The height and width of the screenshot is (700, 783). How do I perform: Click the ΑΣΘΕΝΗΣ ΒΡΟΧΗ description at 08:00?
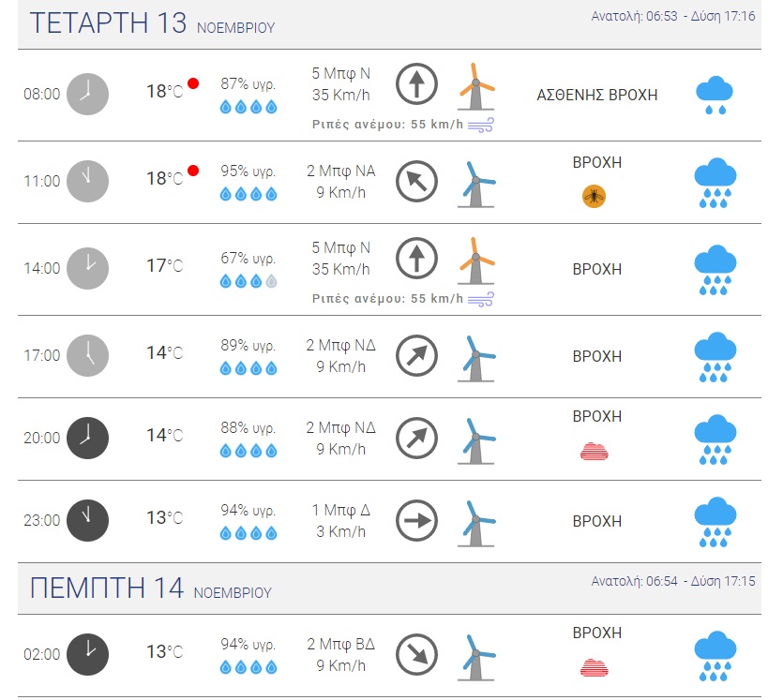tap(597, 95)
